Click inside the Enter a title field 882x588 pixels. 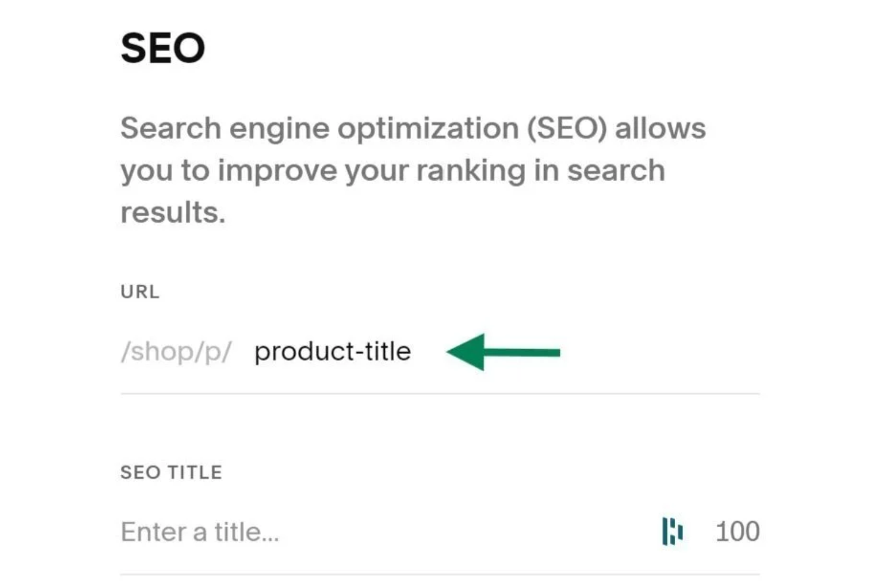click(x=200, y=532)
